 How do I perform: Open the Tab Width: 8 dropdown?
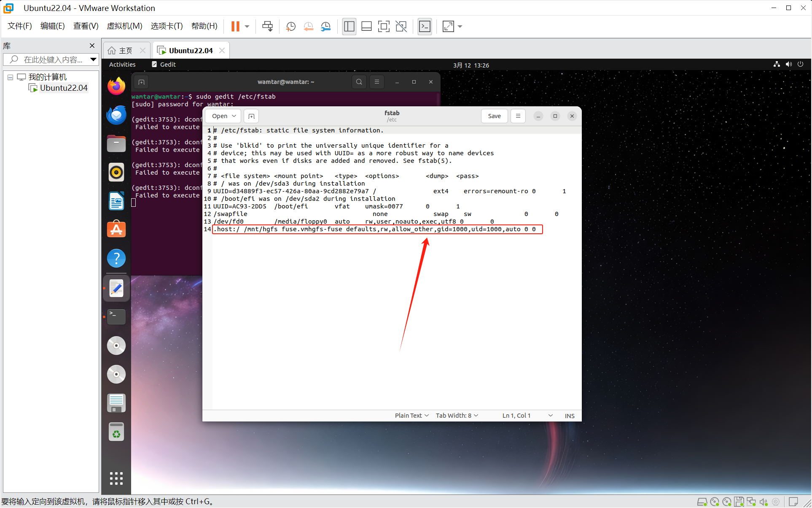[457, 416]
